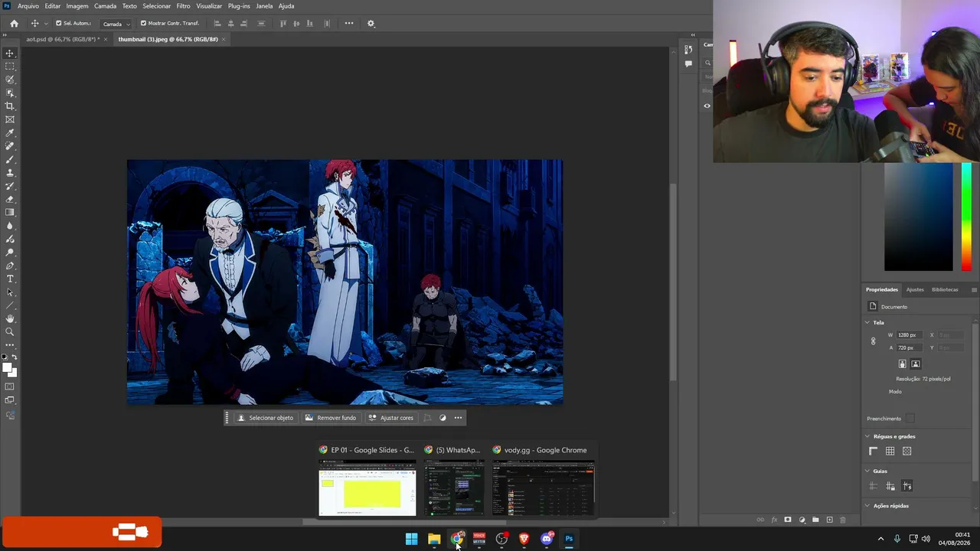Toggle the show guides button
The image size is (980, 551).
tap(873, 486)
